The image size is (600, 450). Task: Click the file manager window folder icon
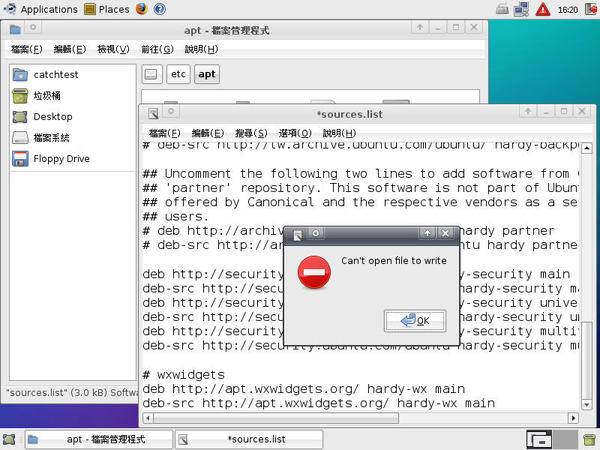pos(15,29)
